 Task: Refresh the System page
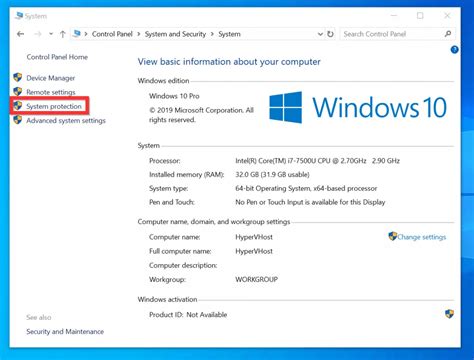(x=330, y=34)
